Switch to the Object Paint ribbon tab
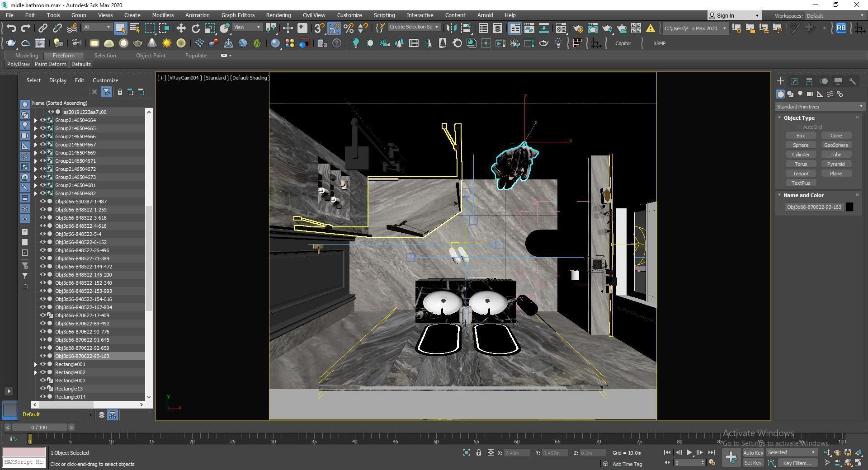This screenshot has height=470, width=868. click(x=151, y=56)
